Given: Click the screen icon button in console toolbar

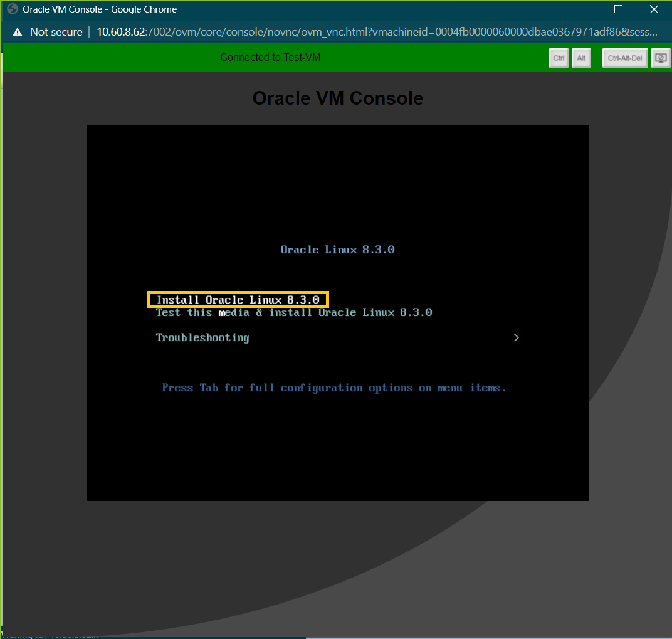Looking at the screenshot, I should click(x=661, y=58).
